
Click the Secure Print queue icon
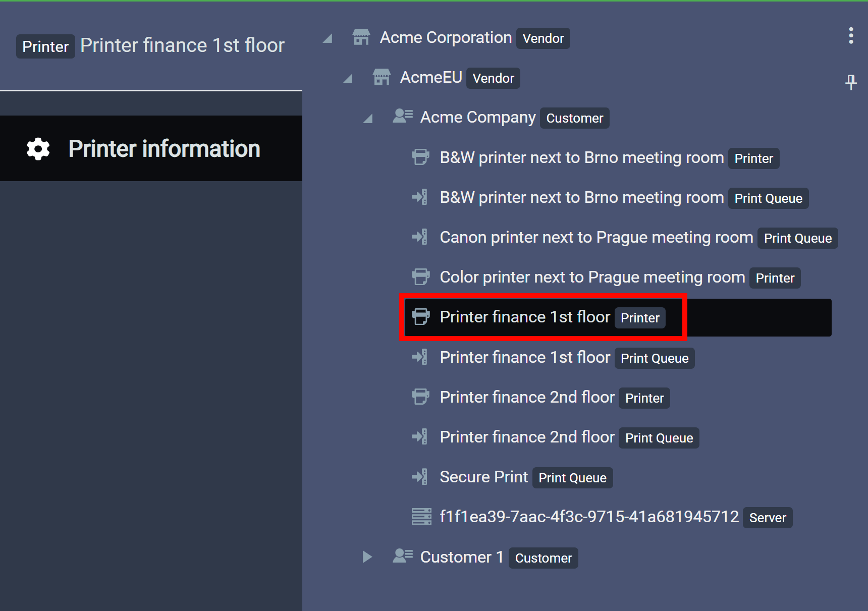coord(420,477)
